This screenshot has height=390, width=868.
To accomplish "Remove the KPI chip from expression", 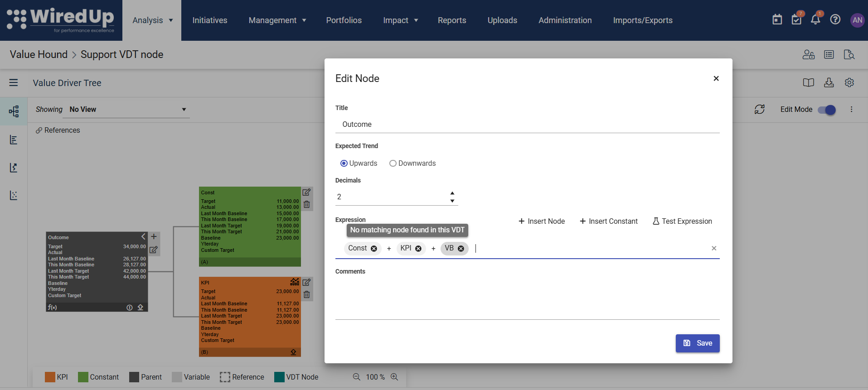I will pyautogui.click(x=418, y=249).
